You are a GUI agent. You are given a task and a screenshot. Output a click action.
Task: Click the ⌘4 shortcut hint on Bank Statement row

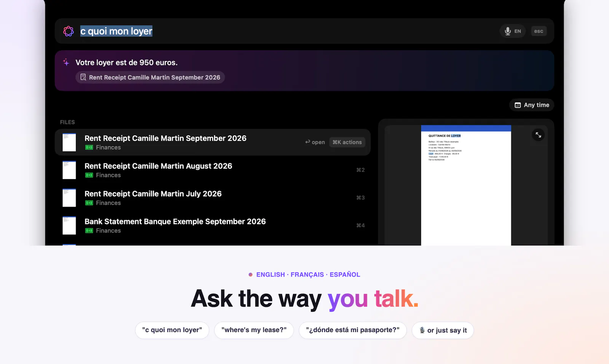pos(360,226)
